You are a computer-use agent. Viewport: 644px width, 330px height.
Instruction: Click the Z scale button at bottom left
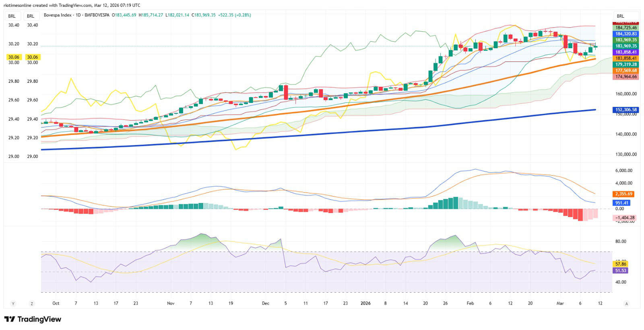[x=32, y=303]
